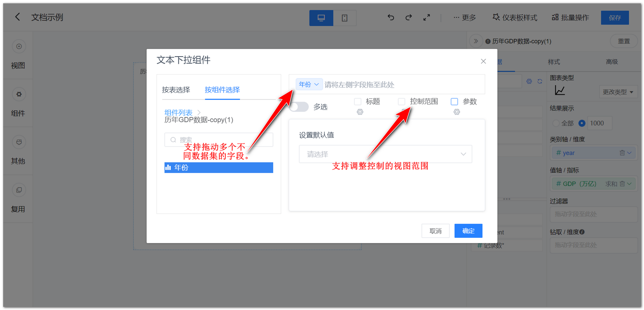This screenshot has width=644, height=310.
Task: Enter fullscreen preview
Action: 426,17
